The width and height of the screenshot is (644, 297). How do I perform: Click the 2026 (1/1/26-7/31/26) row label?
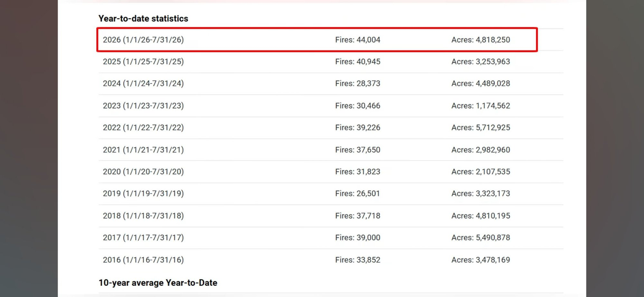point(143,40)
